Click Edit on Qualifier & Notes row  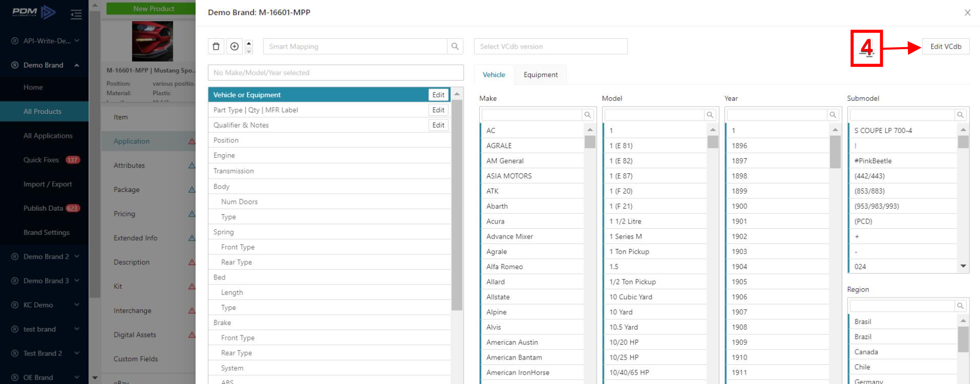(x=438, y=125)
